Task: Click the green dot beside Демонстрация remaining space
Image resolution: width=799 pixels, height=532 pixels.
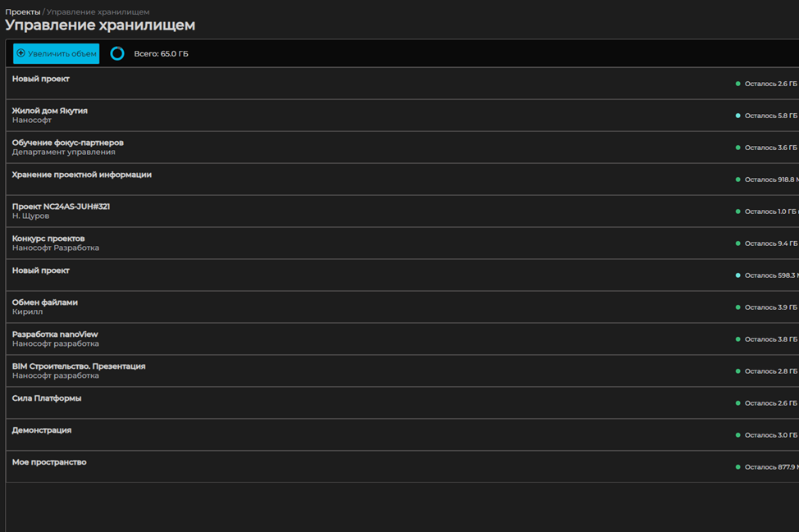Action: click(x=738, y=435)
